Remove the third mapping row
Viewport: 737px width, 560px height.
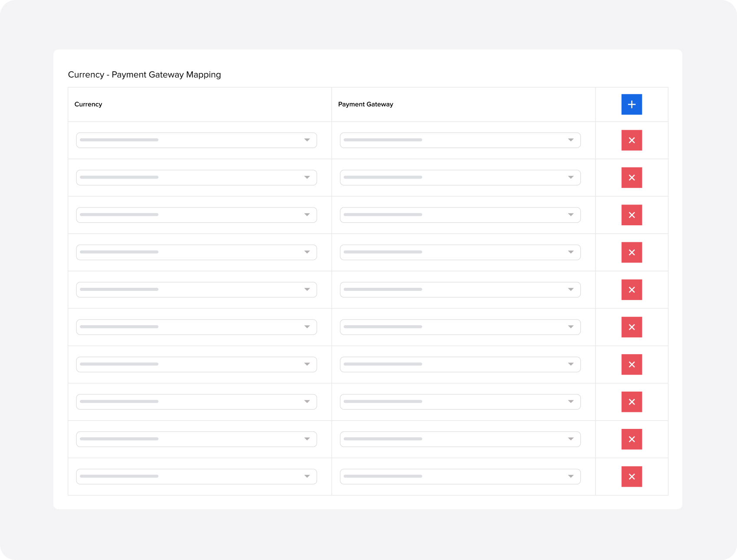632,215
